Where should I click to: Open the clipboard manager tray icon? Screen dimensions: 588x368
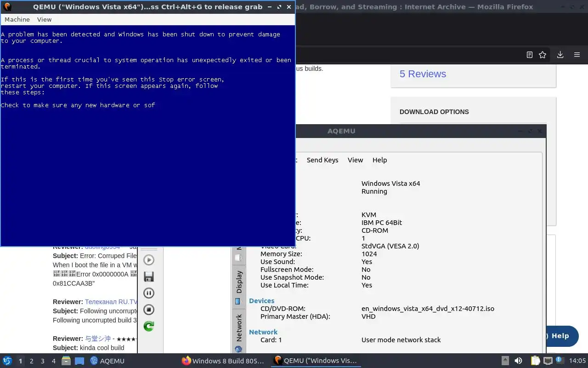[535, 361]
